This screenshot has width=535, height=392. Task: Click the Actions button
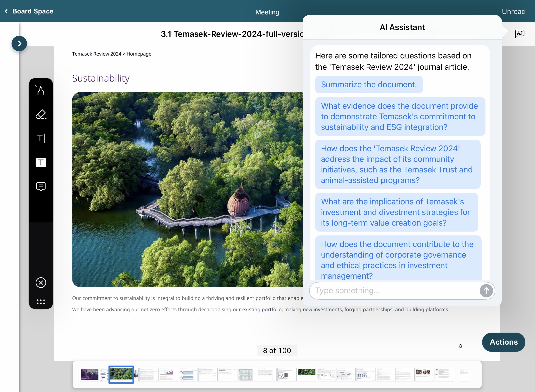point(503,342)
